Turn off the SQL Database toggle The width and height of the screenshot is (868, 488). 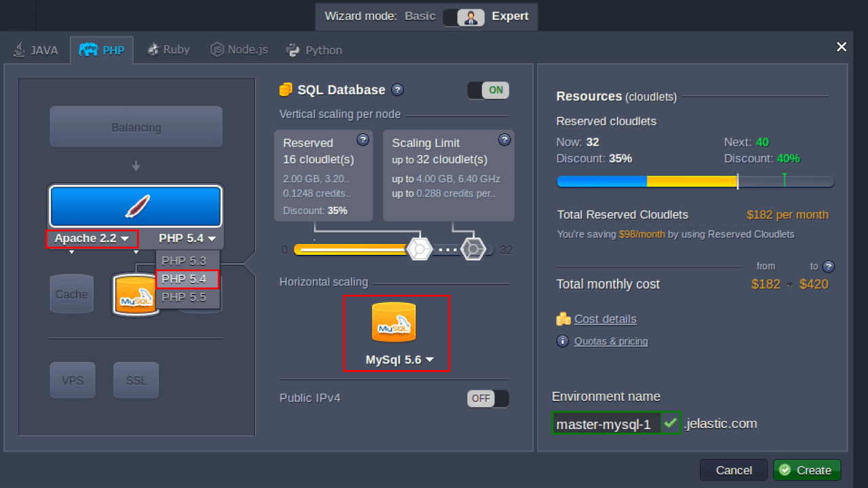click(488, 90)
